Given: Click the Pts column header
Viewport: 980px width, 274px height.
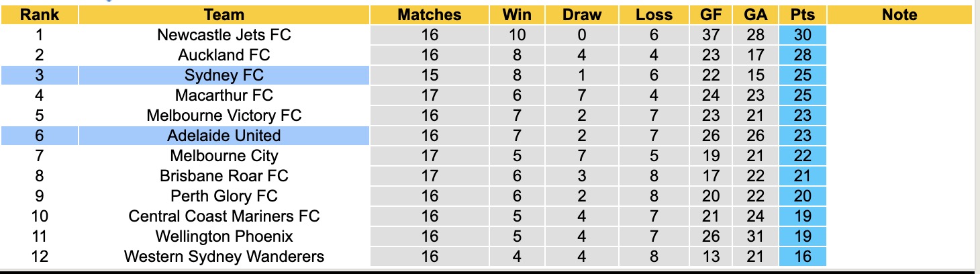Looking at the screenshot, I should (x=803, y=15).
